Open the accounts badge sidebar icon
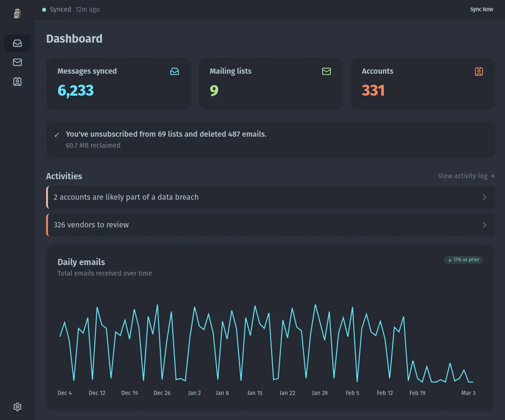 pos(17,82)
